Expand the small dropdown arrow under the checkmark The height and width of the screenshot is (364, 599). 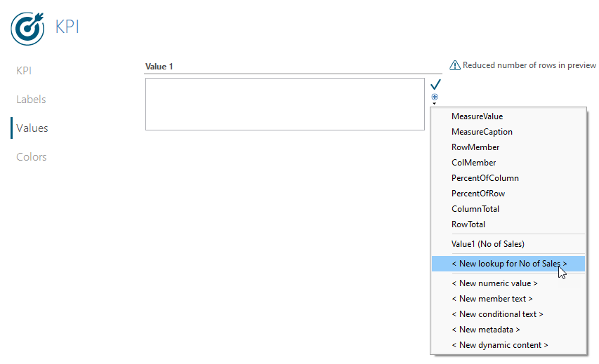435,103
